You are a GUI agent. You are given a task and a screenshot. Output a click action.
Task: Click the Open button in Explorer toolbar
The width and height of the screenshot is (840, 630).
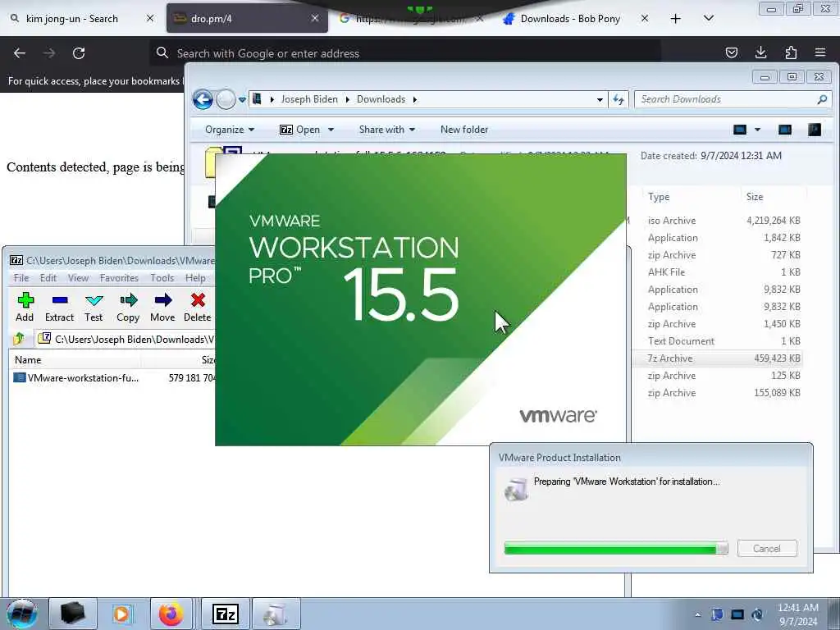tap(300, 130)
